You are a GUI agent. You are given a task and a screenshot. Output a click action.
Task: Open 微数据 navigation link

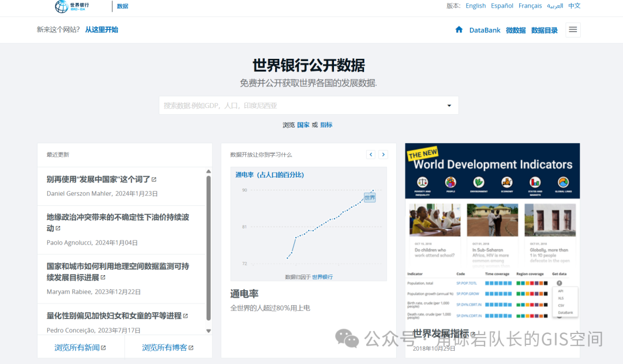tap(516, 30)
